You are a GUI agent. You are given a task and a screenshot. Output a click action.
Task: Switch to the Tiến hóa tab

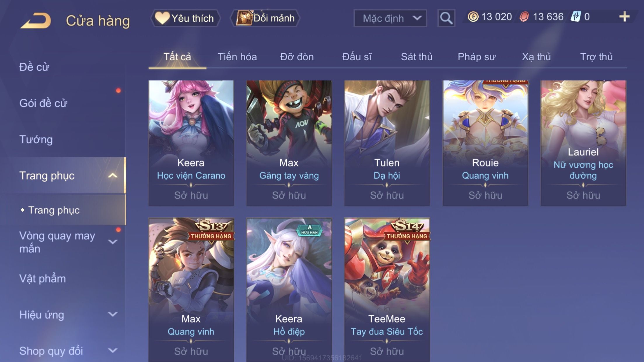click(237, 57)
